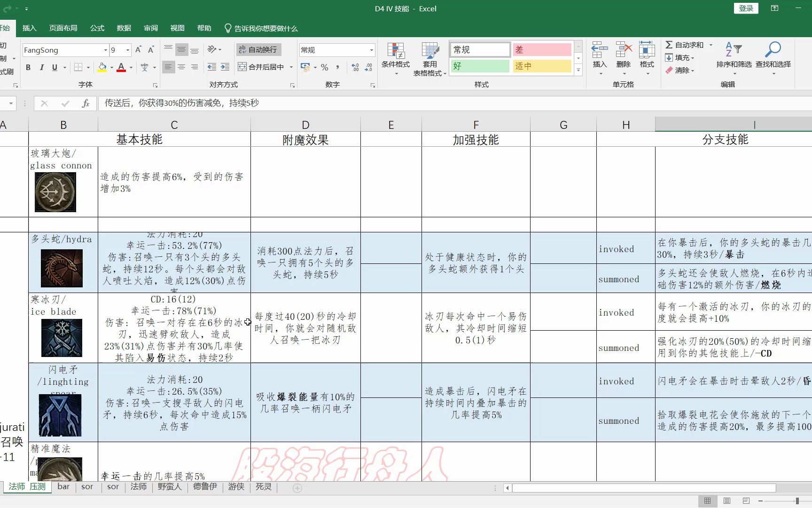The image size is (812, 508).
Task: Switch to the 德鲁伊 sheet tab
Action: pos(205,487)
